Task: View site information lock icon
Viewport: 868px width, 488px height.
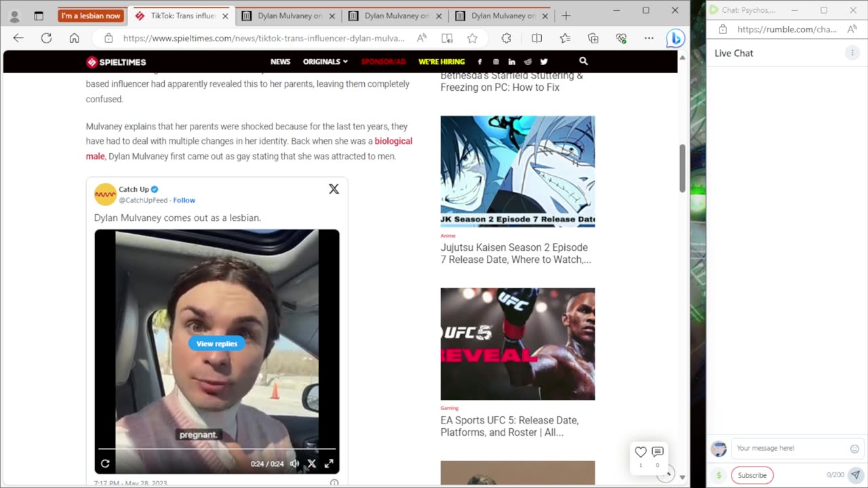Action: point(108,39)
